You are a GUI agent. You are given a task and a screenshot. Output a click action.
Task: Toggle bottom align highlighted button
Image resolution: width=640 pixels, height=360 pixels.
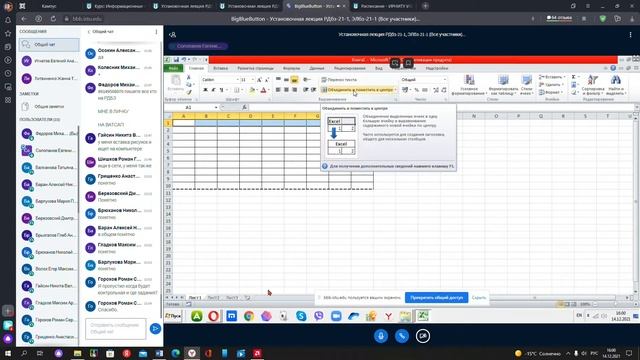pos(294,80)
